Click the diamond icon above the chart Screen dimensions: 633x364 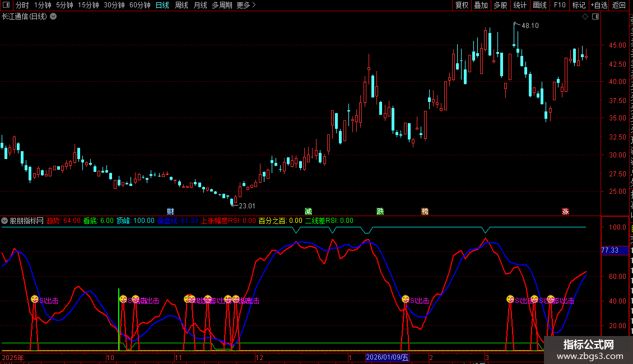pyautogui.click(x=585, y=17)
